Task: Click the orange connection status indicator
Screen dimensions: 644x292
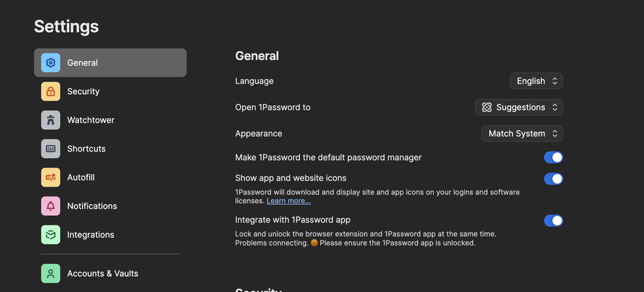Action: [x=314, y=243]
